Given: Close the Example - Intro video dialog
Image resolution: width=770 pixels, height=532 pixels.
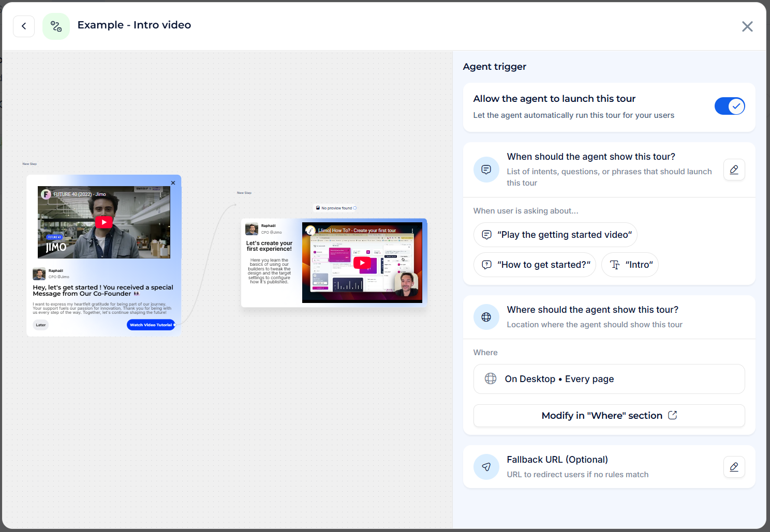Looking at the screenshot, I should click(x=747, y=26).
